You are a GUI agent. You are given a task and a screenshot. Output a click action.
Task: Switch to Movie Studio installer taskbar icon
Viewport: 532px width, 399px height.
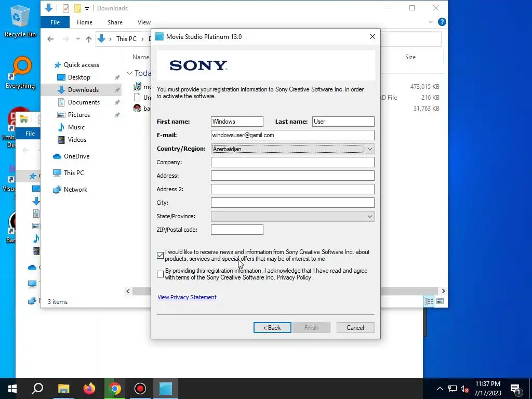tap(166, 389)
